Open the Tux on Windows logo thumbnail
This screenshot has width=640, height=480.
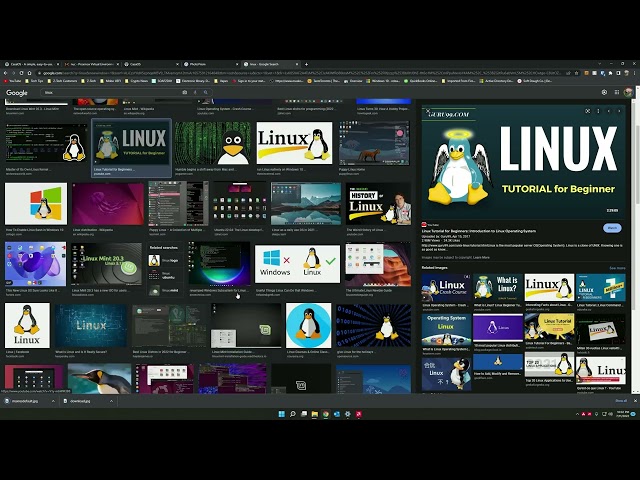36,204
